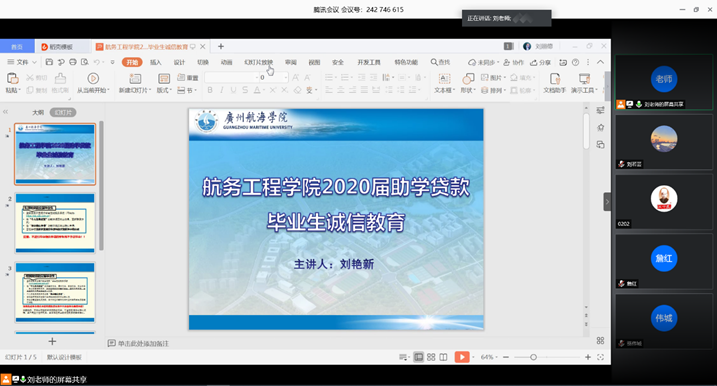Image resolution: width=717 pixels, height=386 pixels.
Task: Open the 幻灯片放映 ribbon tab
Action: (258, 62)
